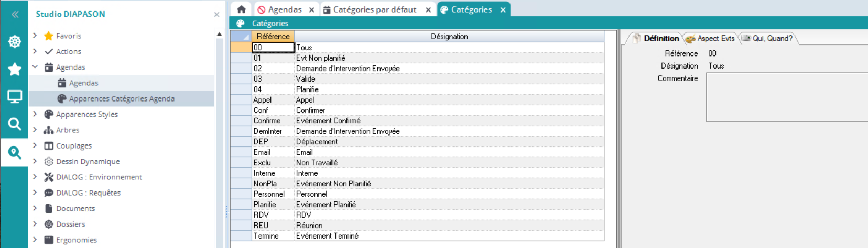Select the location search icon in sidebar
The height and width of the screenshot is (248, 868).
point(15,152)
